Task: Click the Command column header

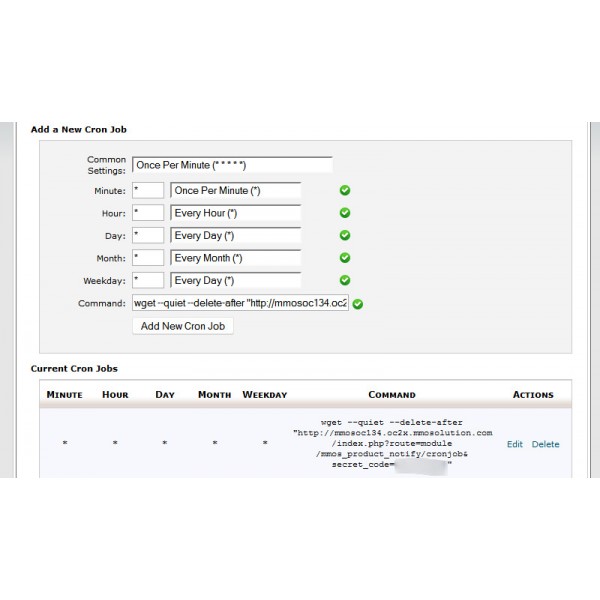Action: pos(392,395)
